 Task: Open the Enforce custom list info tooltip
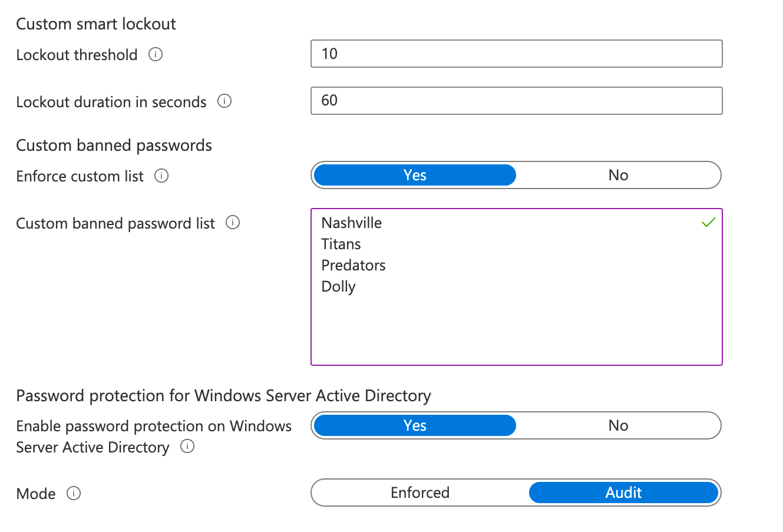(x=161, y=175)
